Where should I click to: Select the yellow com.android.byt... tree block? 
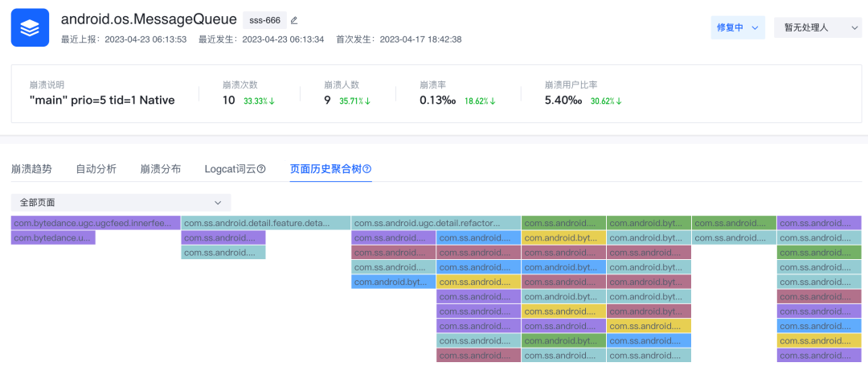[x=563, y=237]
